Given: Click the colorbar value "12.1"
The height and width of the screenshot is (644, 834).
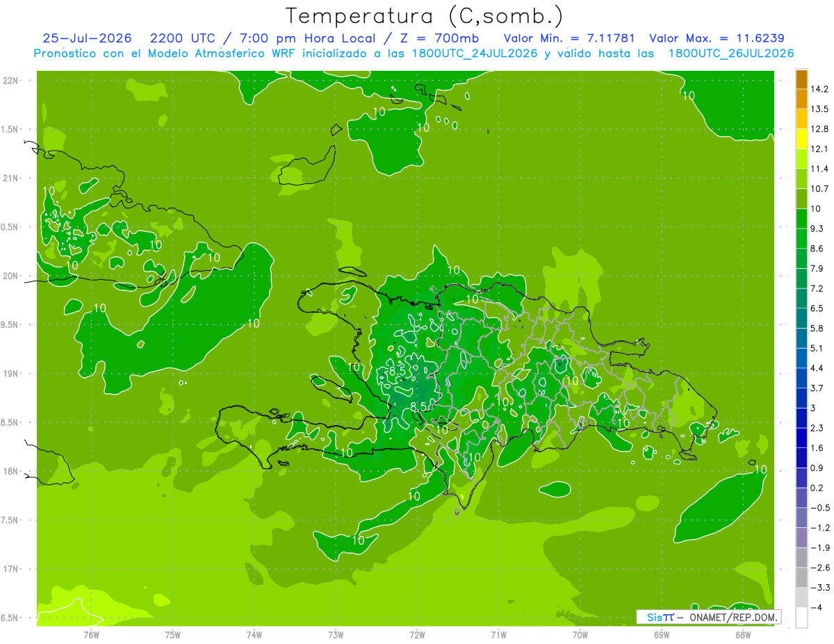Looking at the screenshot, I should point(819,149).
